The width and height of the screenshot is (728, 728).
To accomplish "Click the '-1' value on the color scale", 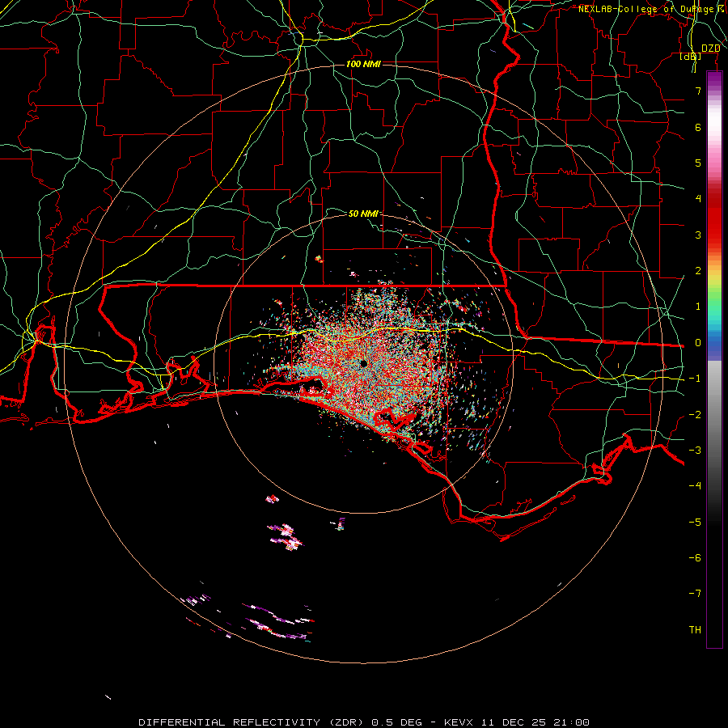I will pos(695,379).
